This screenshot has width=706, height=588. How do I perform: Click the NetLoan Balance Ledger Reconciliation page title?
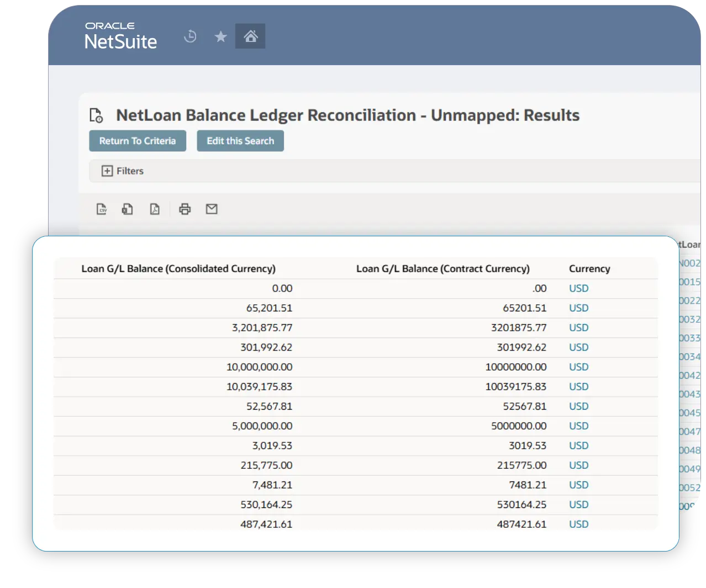[347, 115]
